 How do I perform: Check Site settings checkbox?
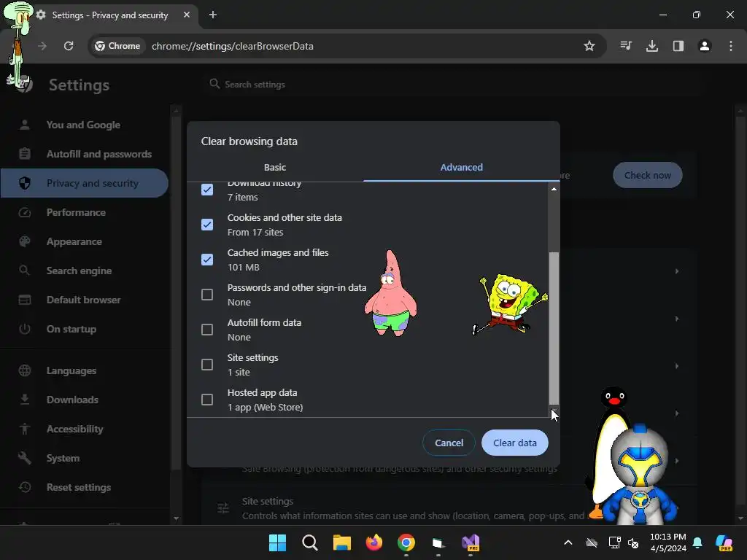207,365
